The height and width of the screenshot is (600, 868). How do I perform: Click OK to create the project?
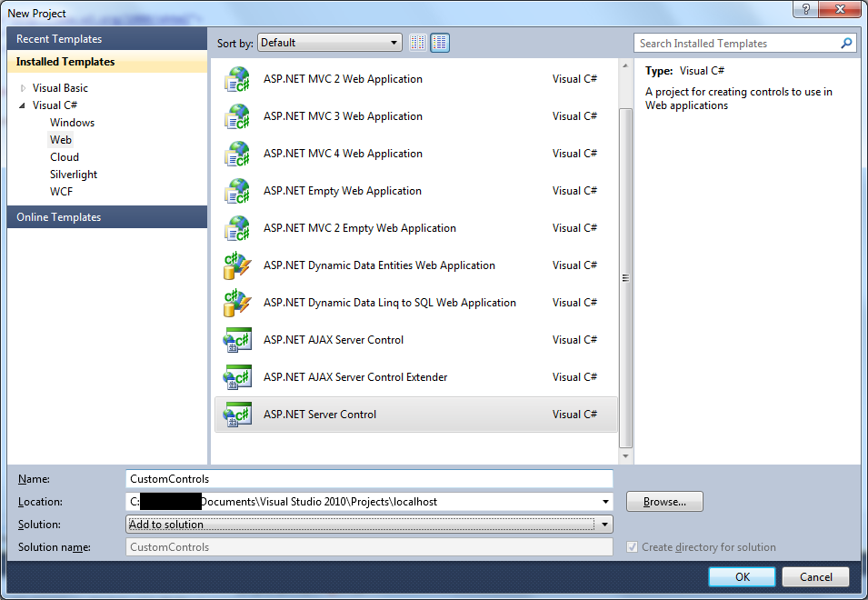(x=742, y=576)
